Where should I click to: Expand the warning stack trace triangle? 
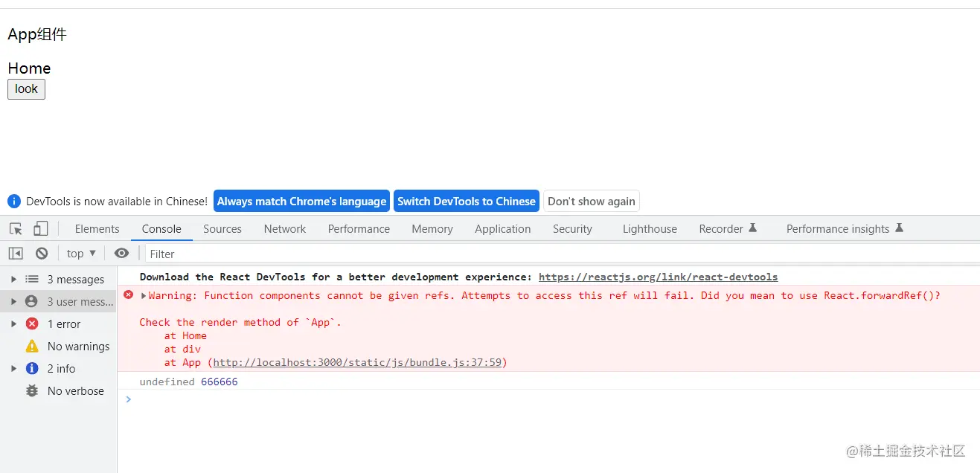point(144,296)
